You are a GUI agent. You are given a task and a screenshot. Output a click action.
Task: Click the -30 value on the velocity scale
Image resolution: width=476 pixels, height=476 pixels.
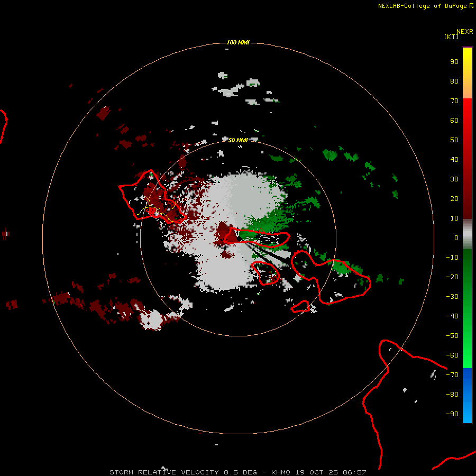click(x=452, y=297)
